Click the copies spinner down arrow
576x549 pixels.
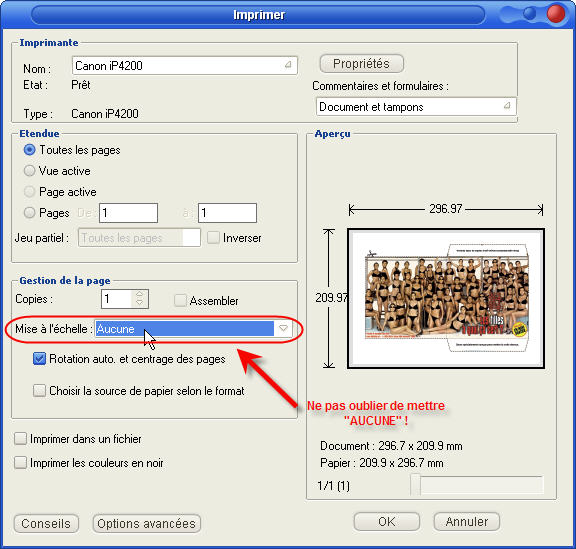pyautogui.click(x=139, y=302)
